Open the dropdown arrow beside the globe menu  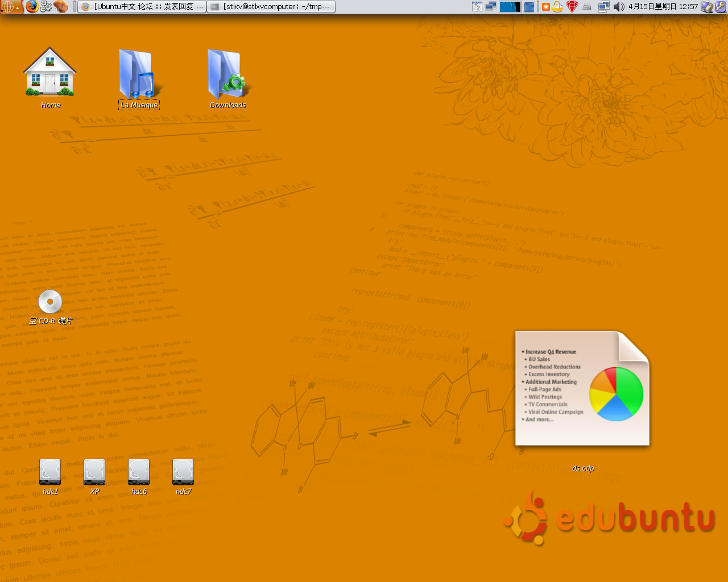click(x=18, y=7)
